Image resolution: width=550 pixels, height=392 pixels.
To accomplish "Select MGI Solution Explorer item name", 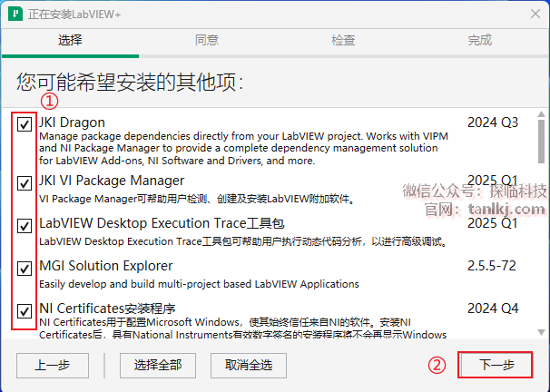I will [x=106, y=266].
